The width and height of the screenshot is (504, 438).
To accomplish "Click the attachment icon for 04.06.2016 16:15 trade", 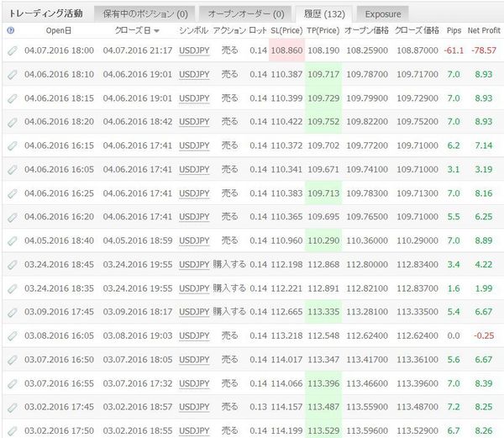I will pyautogui.click(x=13, y=146).
